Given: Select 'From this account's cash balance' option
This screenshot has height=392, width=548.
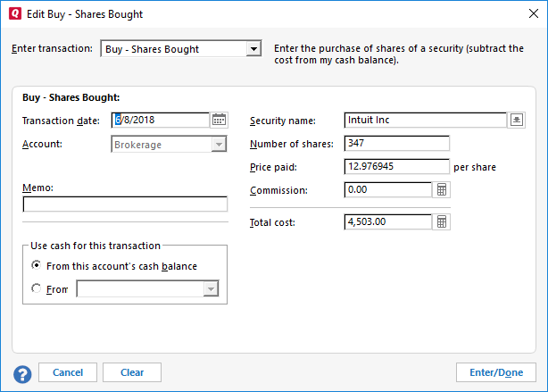Looking at the screenshot, I should (x=36, y=265).
